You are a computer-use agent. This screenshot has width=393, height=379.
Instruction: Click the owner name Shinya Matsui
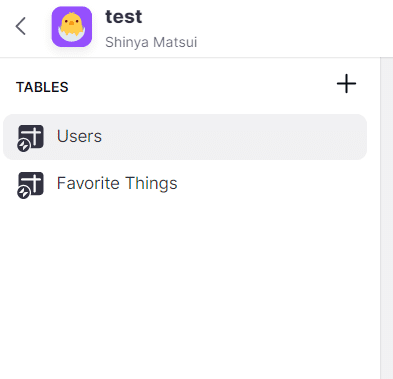151,42
